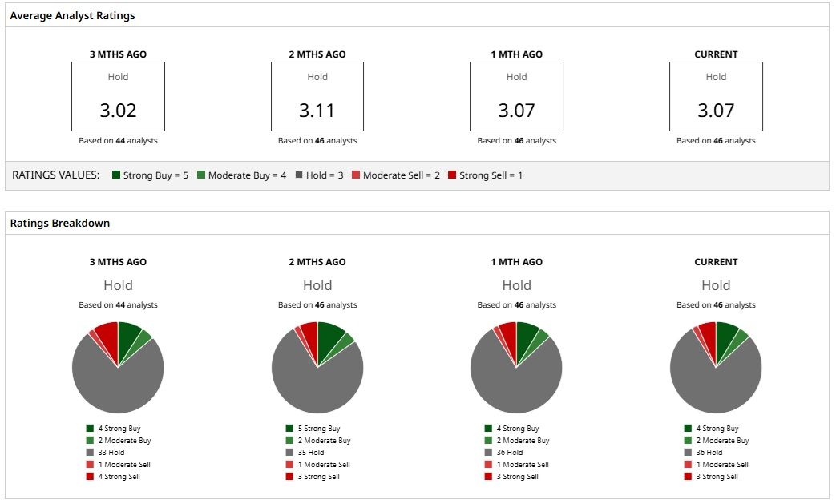Click the Moderate Sell = 2 light red swatch

tap(356, 175)
